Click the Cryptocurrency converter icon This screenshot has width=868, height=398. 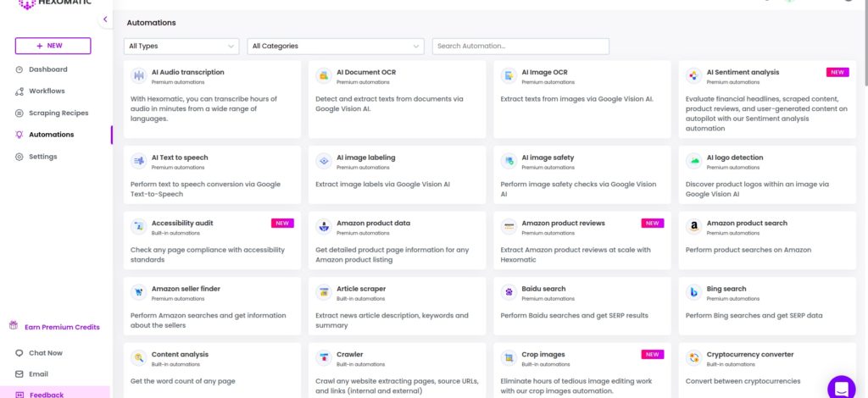coord(693,358)
